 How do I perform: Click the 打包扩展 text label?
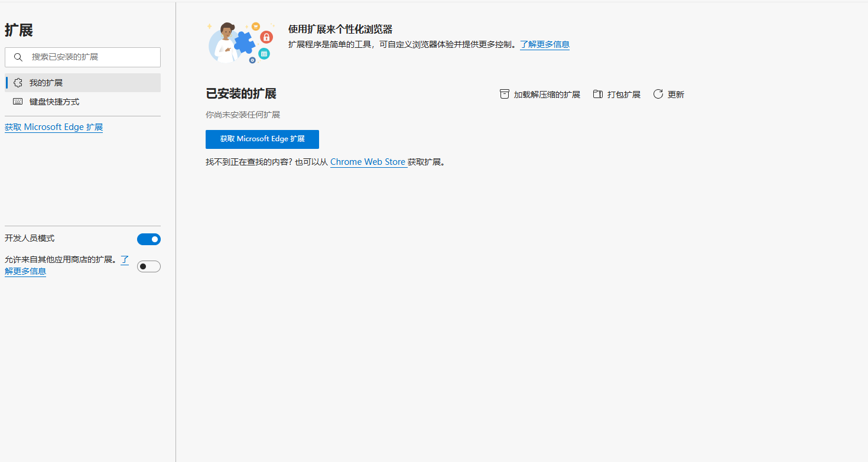[624, 95]
